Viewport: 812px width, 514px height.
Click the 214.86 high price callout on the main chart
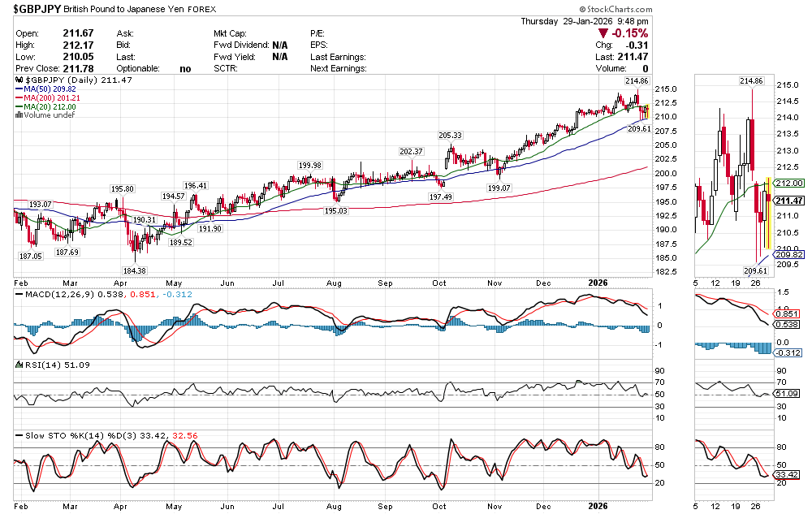tap(636, 81)
